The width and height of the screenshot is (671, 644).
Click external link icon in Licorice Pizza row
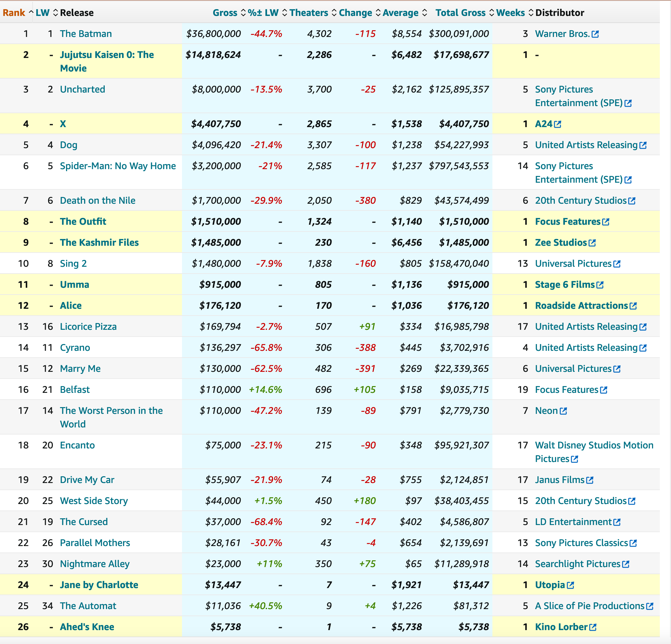(x=643, y=327)
